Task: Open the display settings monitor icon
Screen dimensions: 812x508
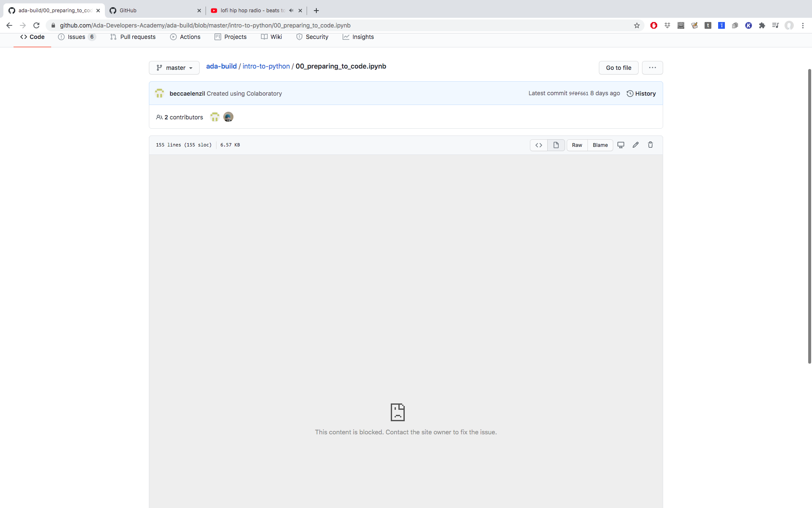Action: coord(620,145)
